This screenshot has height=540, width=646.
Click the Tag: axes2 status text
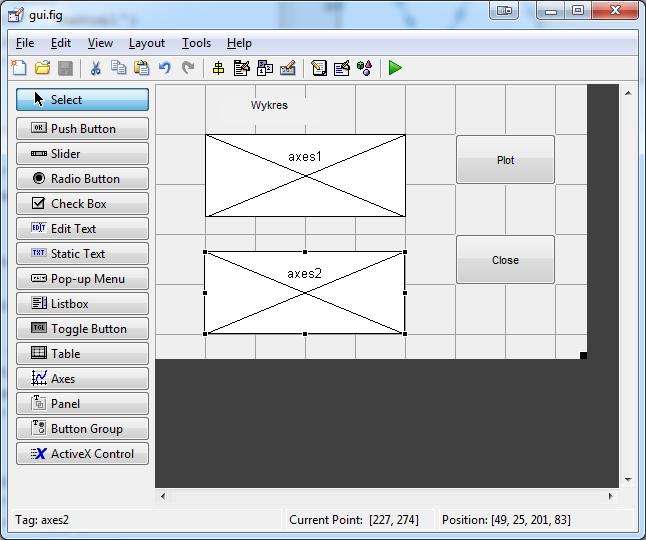[x=42, y=520]
